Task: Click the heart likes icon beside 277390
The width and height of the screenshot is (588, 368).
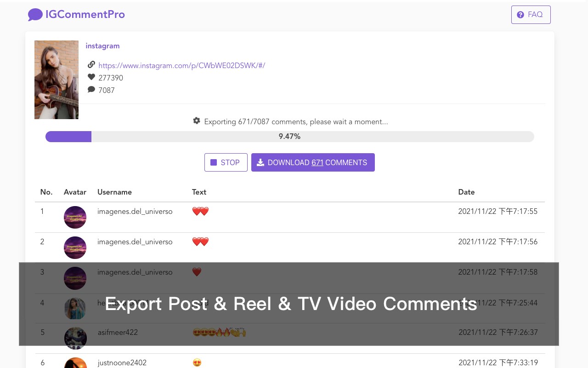Action: tap(91, 77)
